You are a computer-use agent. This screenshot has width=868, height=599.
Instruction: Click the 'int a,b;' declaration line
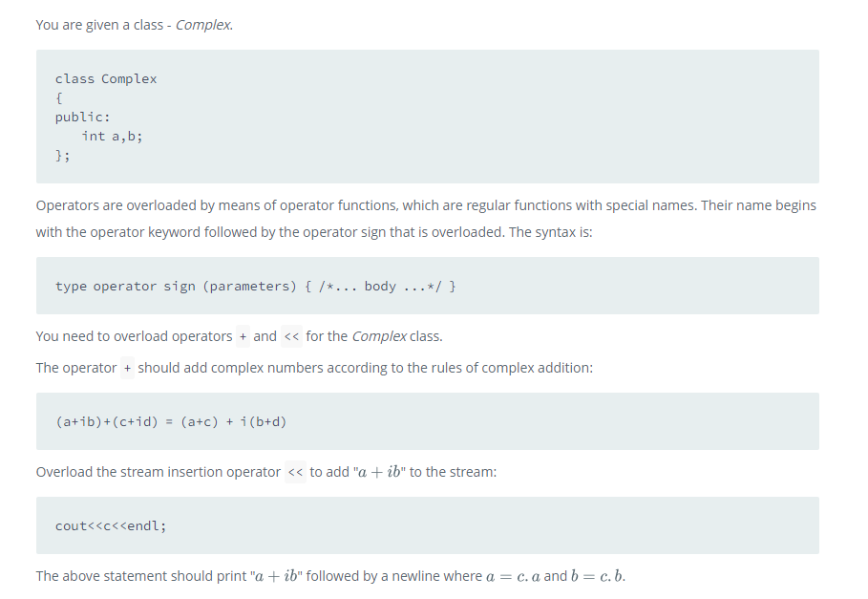(x=112, y=136)
